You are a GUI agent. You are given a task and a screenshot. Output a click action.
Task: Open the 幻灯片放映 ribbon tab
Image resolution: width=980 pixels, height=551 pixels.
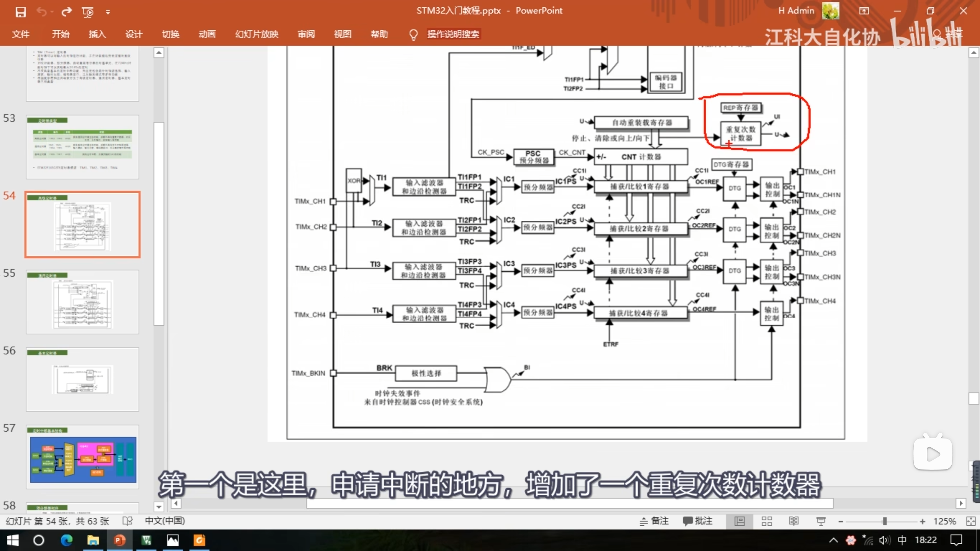click(256, 34)
